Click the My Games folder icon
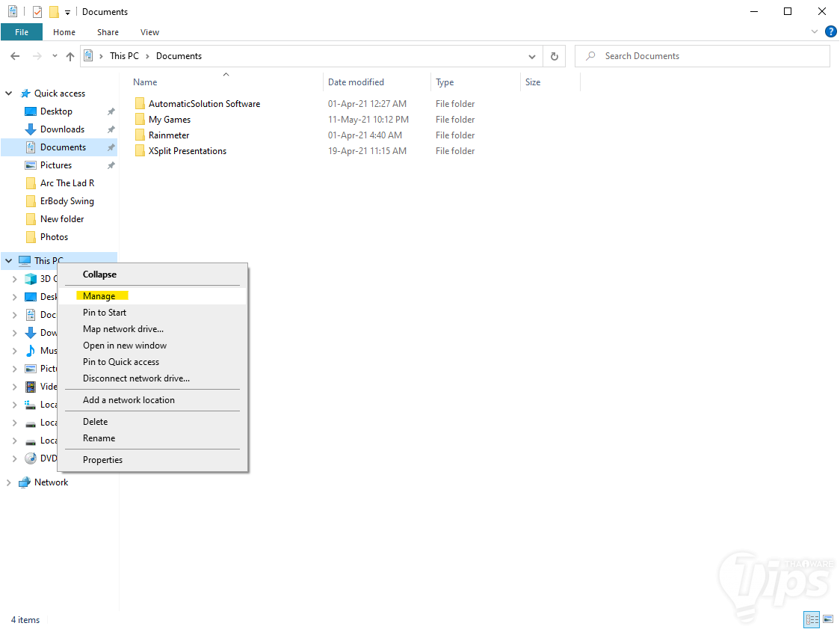Viewport: 840px width, 629px height. 140,119
